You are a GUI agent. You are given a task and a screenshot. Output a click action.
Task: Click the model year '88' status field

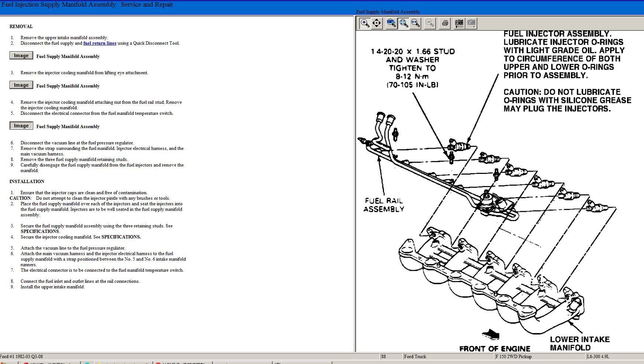384,357
